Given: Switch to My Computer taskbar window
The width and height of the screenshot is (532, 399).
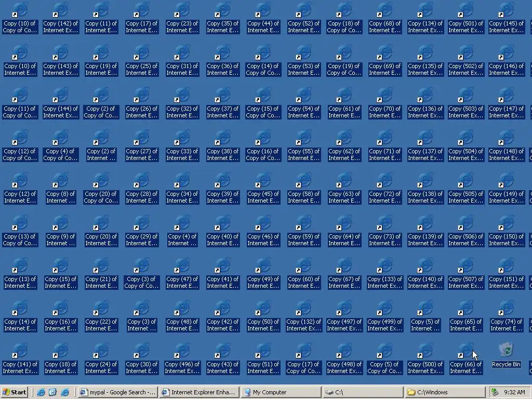Looking at the screenshot, I should 281,392.
